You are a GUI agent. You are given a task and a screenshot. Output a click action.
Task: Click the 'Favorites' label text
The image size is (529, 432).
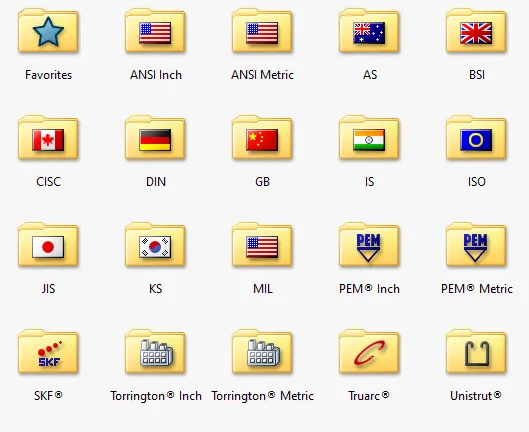pos(49,75)
